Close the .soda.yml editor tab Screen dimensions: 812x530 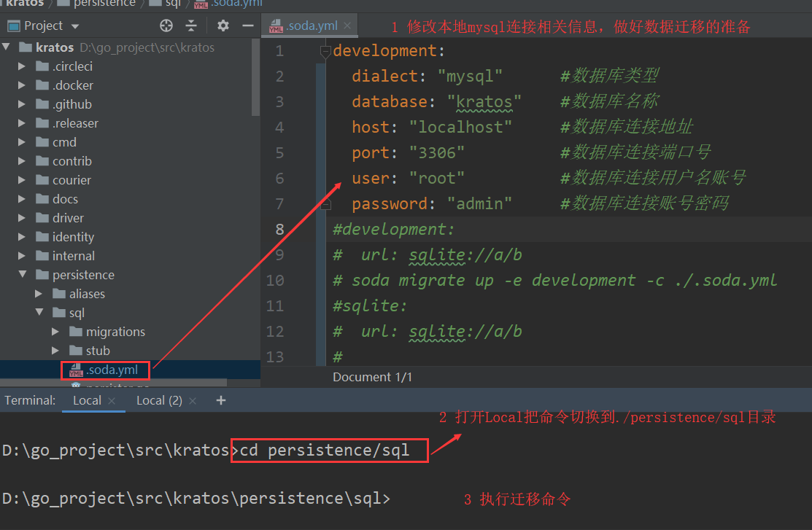point(347,26)
